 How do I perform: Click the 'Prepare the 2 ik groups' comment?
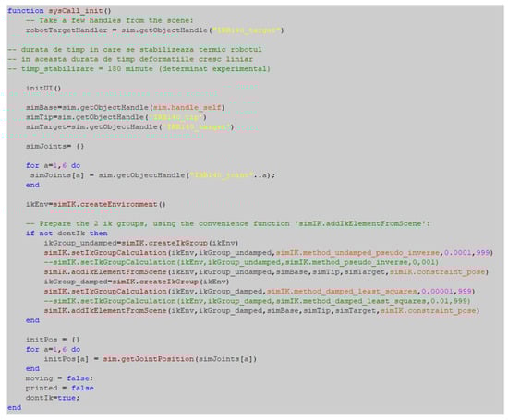[x=228, y=223]
